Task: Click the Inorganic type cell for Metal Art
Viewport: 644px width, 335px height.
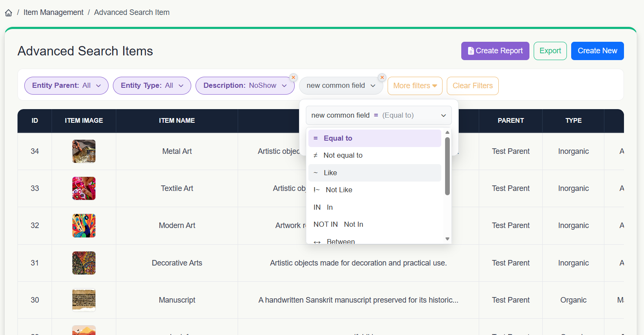Action: pyautogui.click(x=573, y=151)
